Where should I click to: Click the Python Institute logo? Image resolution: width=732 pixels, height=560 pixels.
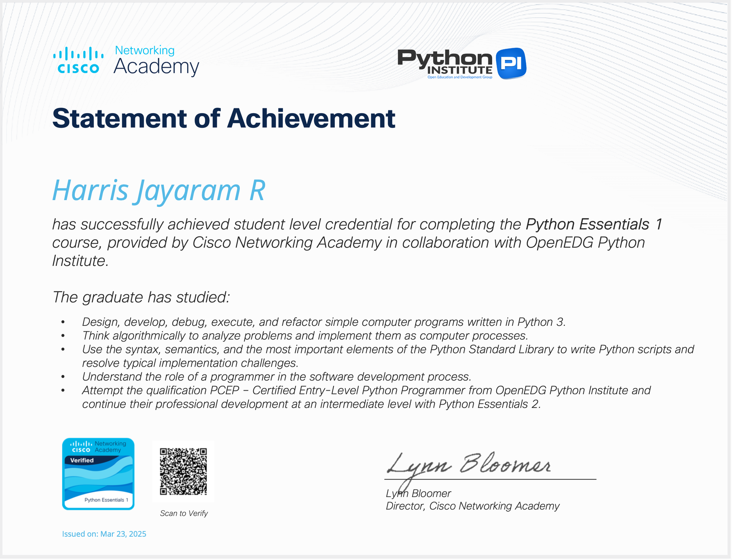(x=462, y=64)
